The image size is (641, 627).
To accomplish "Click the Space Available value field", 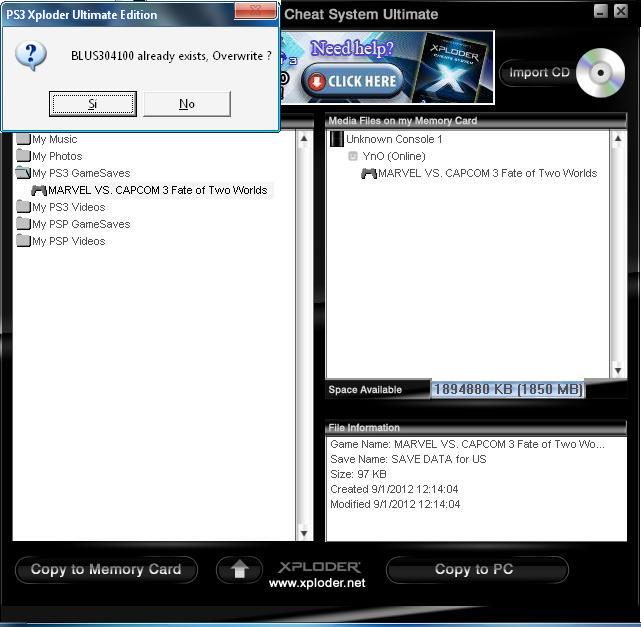I will click(x=508, y=389).
